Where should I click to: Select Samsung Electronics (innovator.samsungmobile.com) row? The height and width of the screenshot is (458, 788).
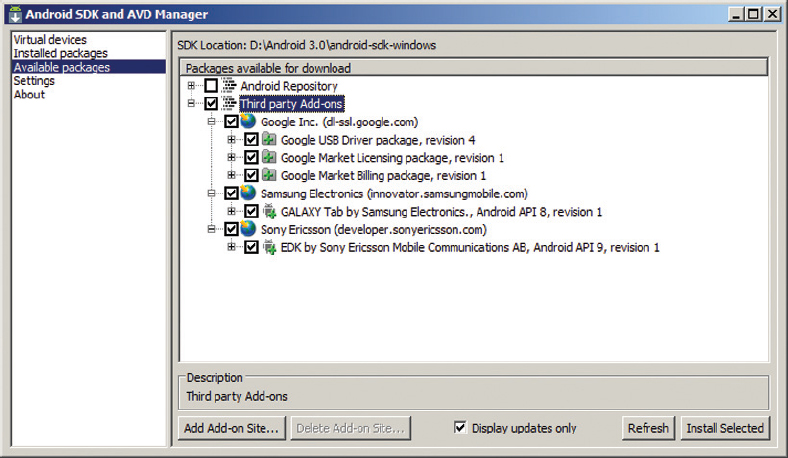click(x=394, y=194)
